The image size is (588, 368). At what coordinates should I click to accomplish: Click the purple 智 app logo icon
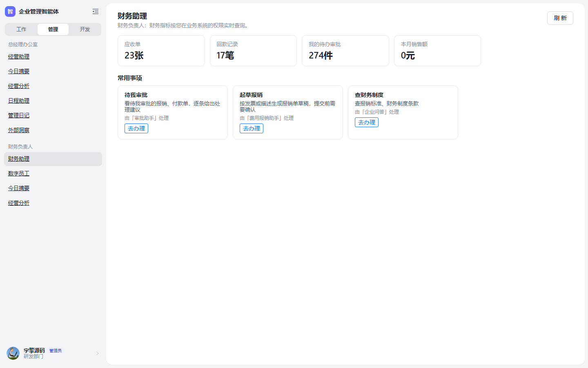coord(10,11)
